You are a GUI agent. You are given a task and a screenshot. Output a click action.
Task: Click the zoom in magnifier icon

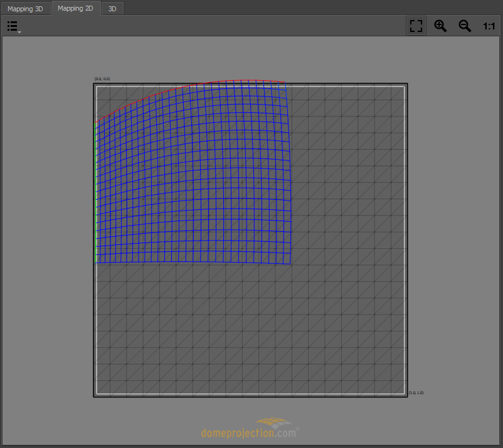pyautogui.click(x=440, y=26)
